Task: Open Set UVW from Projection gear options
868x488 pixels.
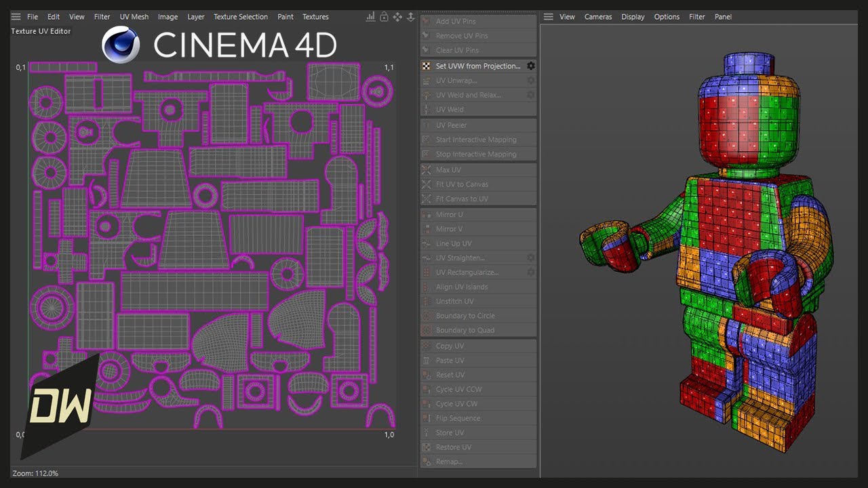Action: [x=531, y=66]
